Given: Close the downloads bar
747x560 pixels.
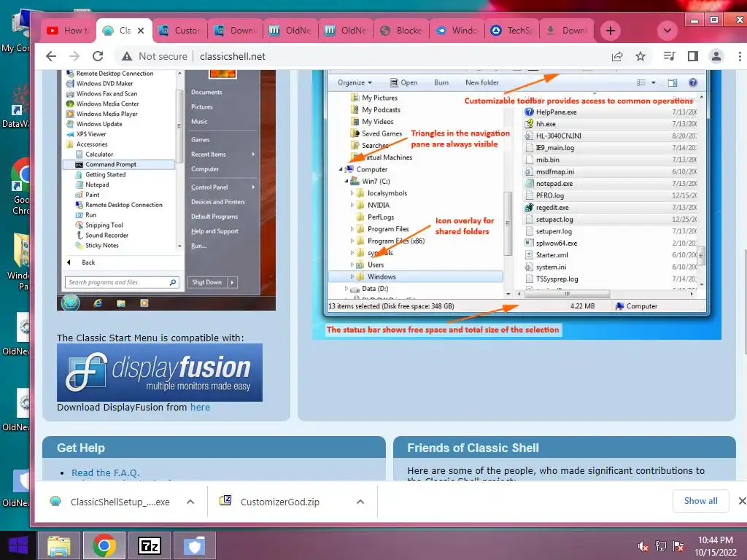Looking at the screenshot, I should pyautogui.click(x=742, y=501).
